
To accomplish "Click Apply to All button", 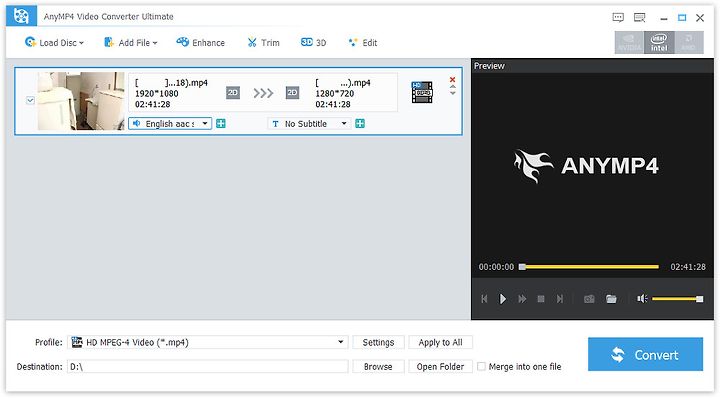I will (x=440, y=342).
